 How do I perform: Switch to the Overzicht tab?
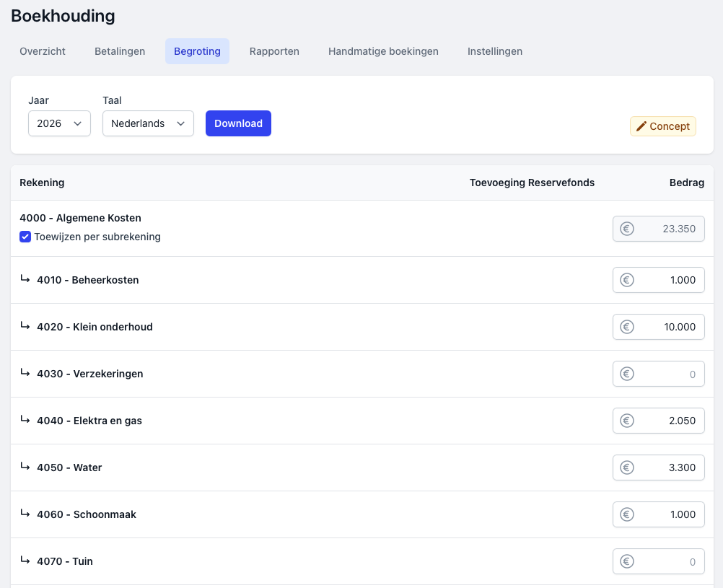pyautogui.click(x=43, y=51)
